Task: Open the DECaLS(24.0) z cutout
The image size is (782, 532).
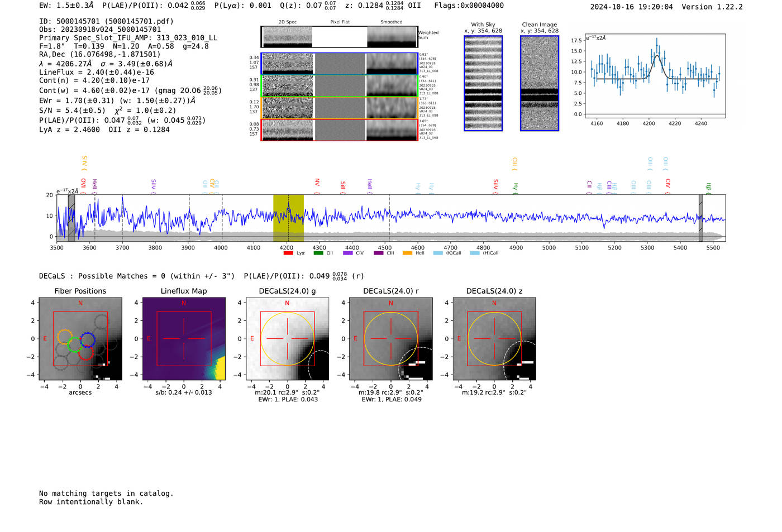Action: [x=494, y=339]
